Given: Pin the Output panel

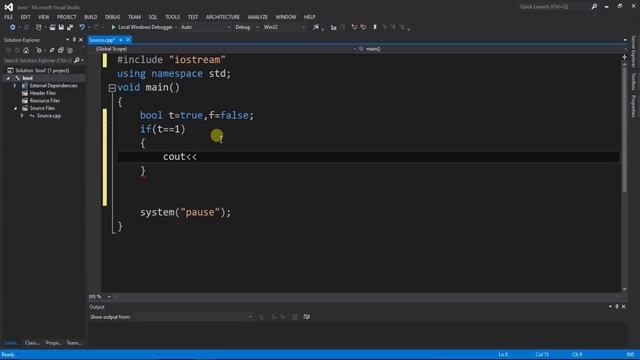Looking at the screenshot, I should click(x=617, y=307).
